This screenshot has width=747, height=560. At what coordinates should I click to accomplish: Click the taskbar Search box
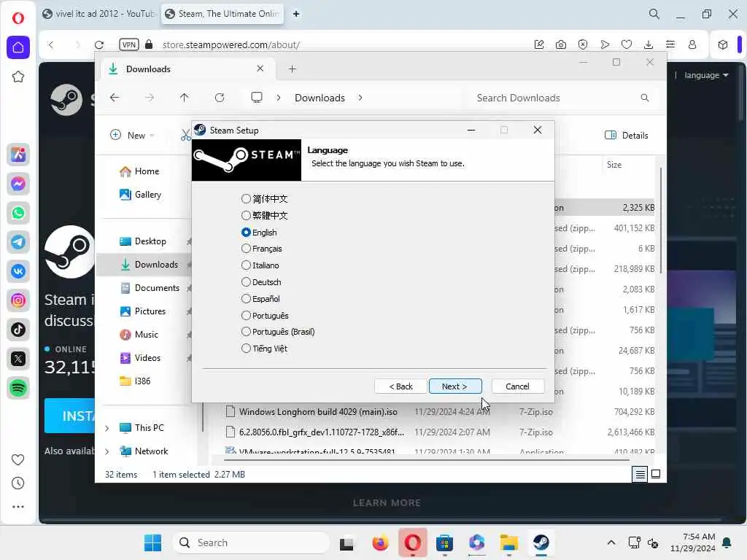(251, 542)
